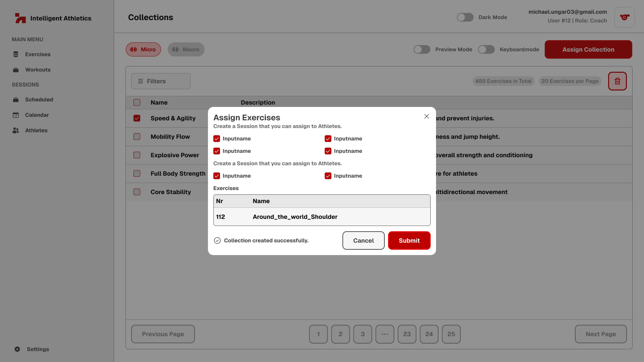Click Cancel in the dialog
644x362 pixels.
363,241
